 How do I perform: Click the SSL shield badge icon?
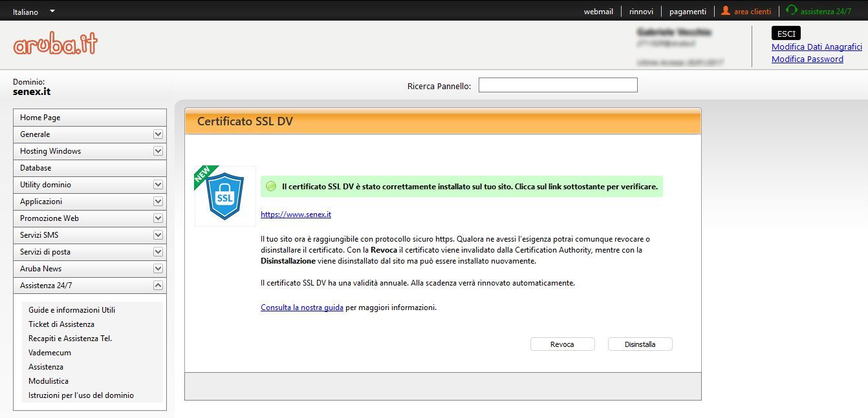225,196
